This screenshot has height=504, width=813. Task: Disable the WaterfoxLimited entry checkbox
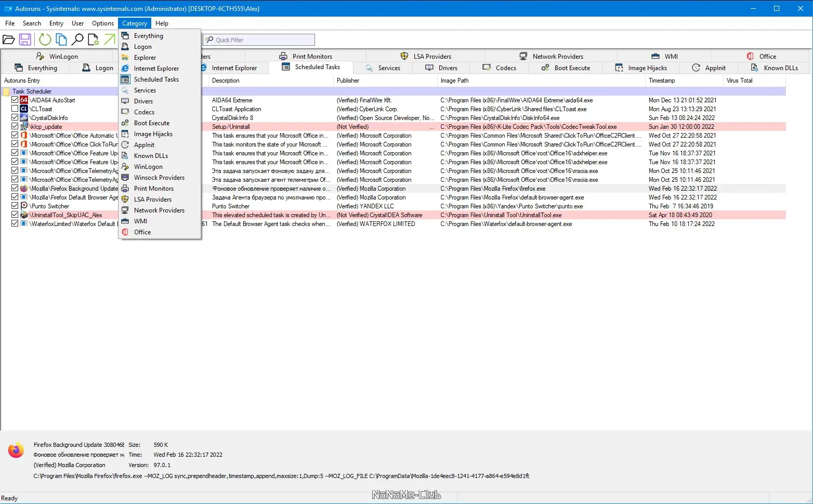pos(15,224)
